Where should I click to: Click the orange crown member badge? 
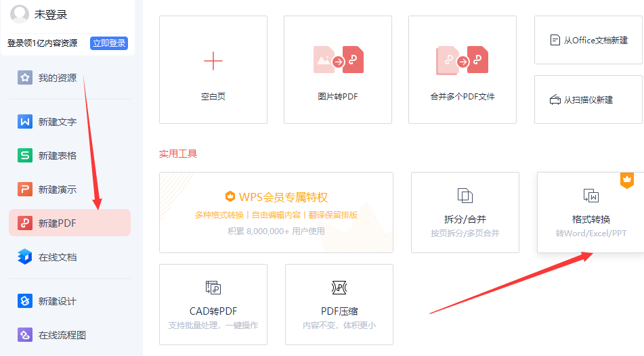627,180
